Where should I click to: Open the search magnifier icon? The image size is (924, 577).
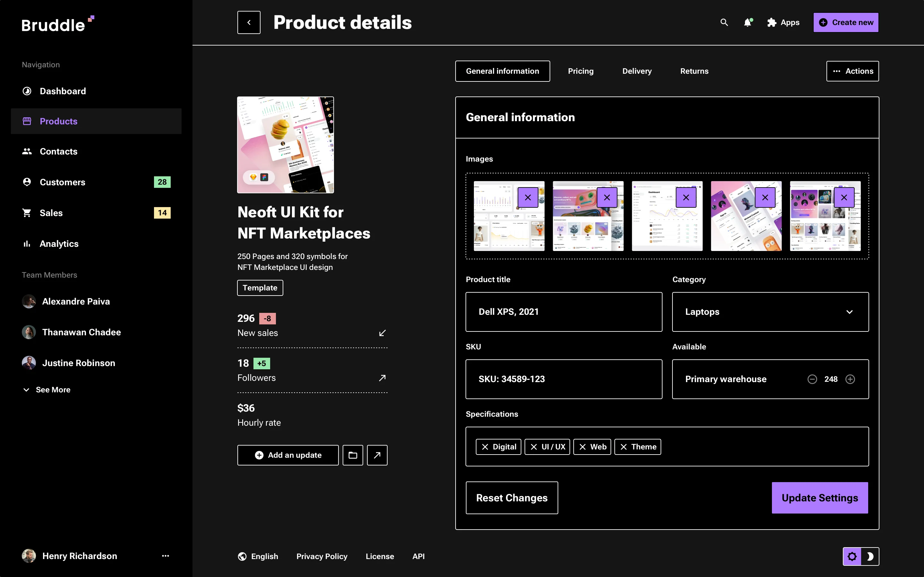[x=724, y=22]
